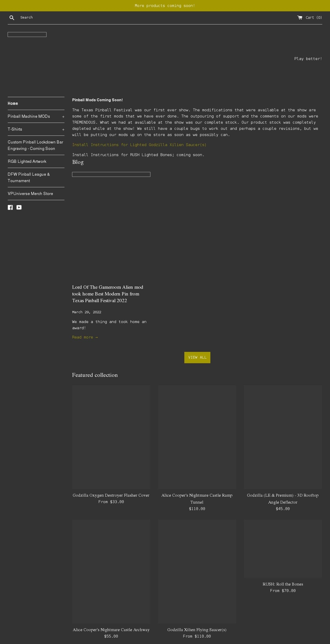Go to Home in sidebar
This screenshot has width=330, height=644.
point(13,103)
